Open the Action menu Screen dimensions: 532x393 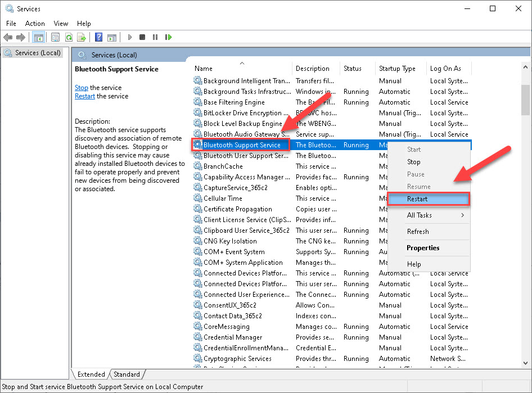tap(35, 24)
